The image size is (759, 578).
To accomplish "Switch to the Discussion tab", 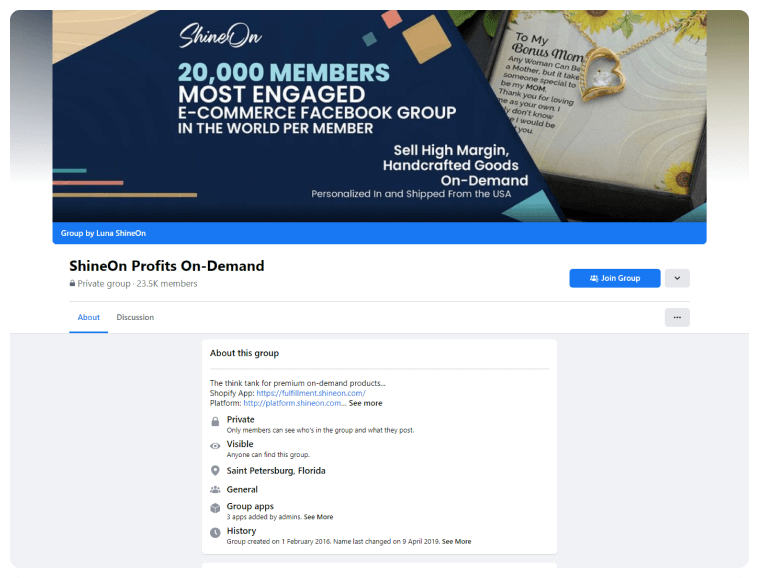I will 135,317.
